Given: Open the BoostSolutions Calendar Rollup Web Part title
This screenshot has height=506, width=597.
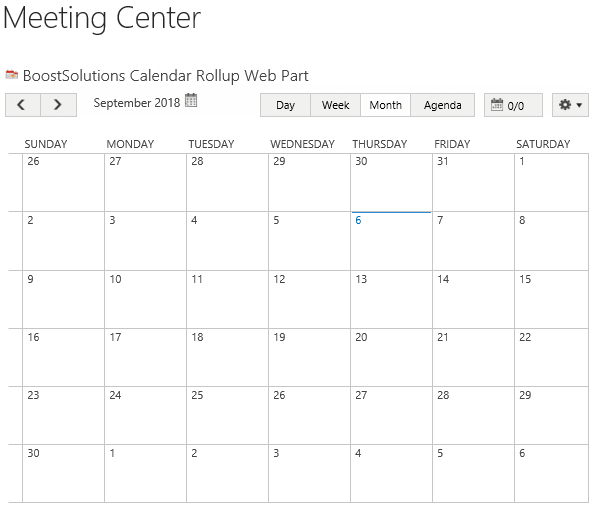Looking at the screenshot, I should pos(166,75).
